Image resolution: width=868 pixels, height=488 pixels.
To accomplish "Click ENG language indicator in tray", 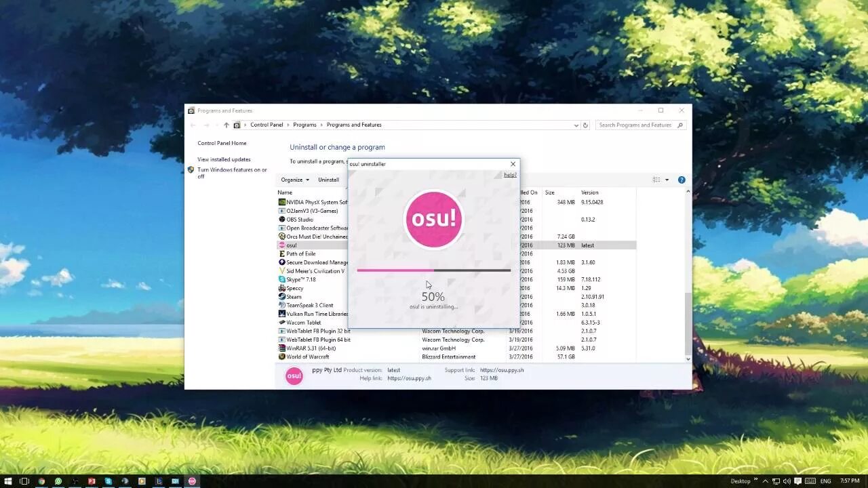I will (x=825, y=481).
